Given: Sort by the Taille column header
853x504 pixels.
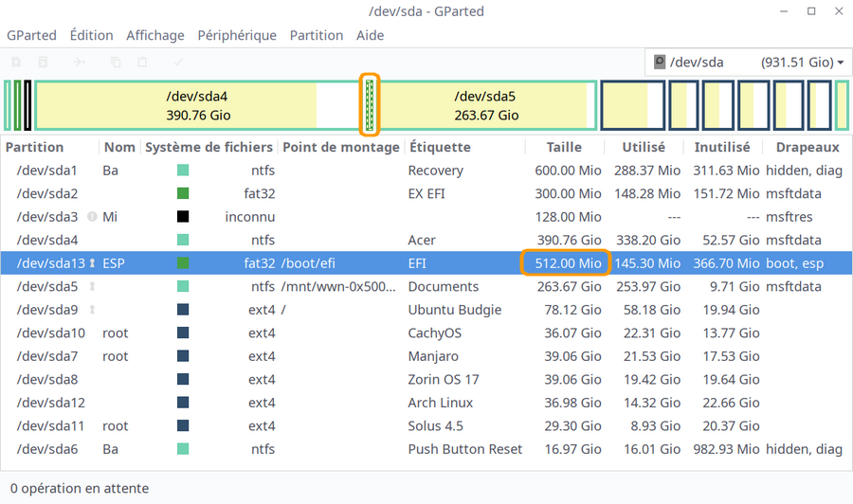Looking at the screenshot, I should tap(565, 148).
